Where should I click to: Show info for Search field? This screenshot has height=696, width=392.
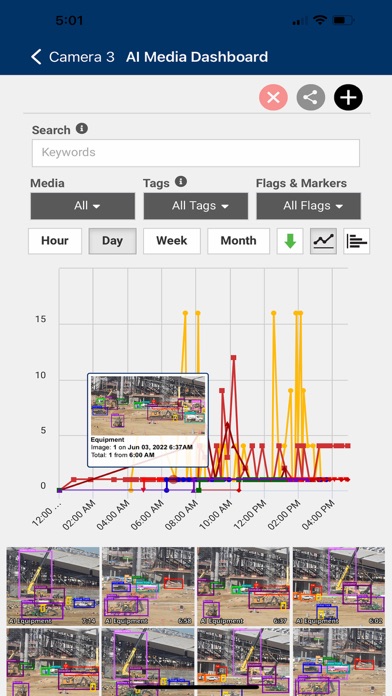click(x=82, y=129)
